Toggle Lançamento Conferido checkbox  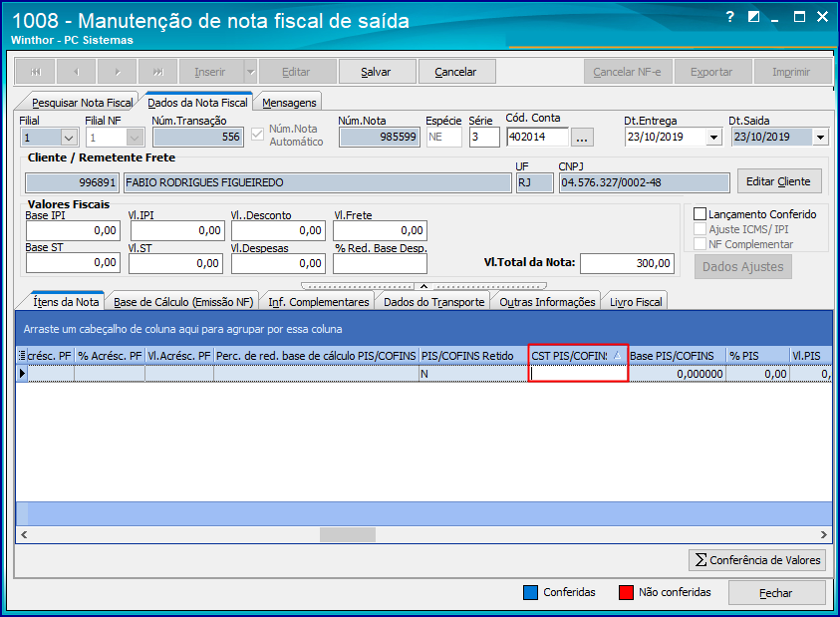coord(700,214)
